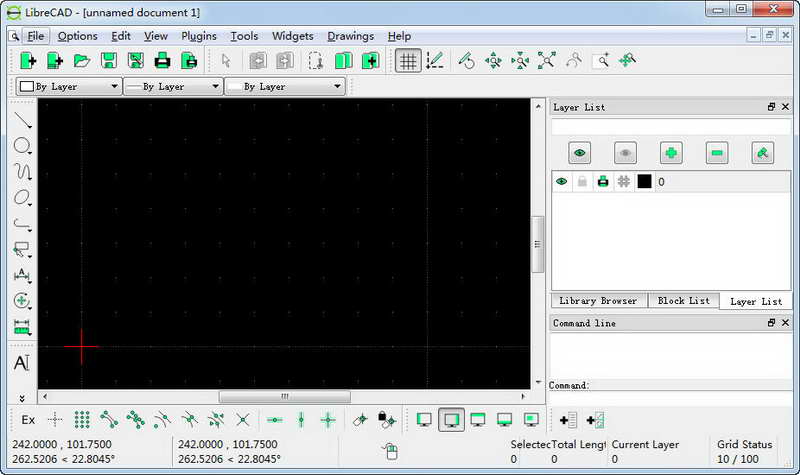Switch to Layer List tab
This screenshot has width=800, height=475.
756,302
